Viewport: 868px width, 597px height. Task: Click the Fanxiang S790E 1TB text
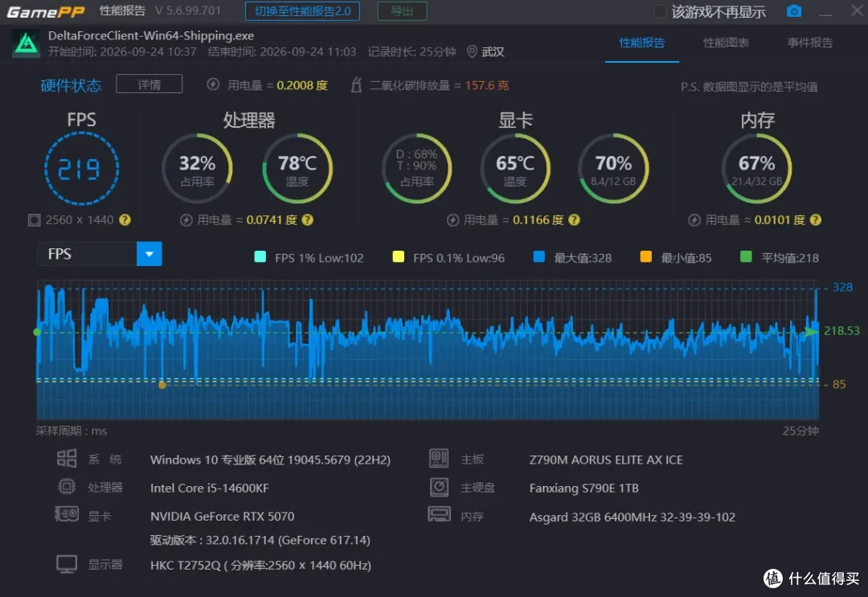coord(583,488)
